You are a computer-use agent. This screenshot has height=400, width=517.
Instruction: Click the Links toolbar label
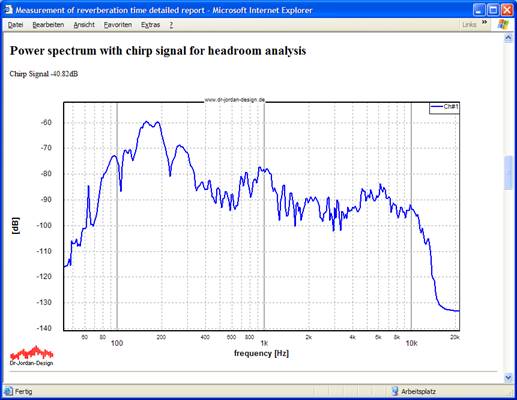click(469, 25)
